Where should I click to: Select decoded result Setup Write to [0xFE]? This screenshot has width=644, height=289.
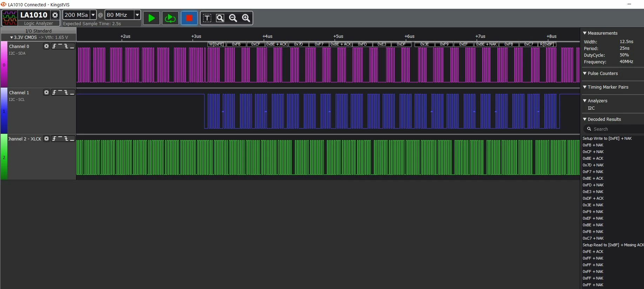tap(607, 138)
